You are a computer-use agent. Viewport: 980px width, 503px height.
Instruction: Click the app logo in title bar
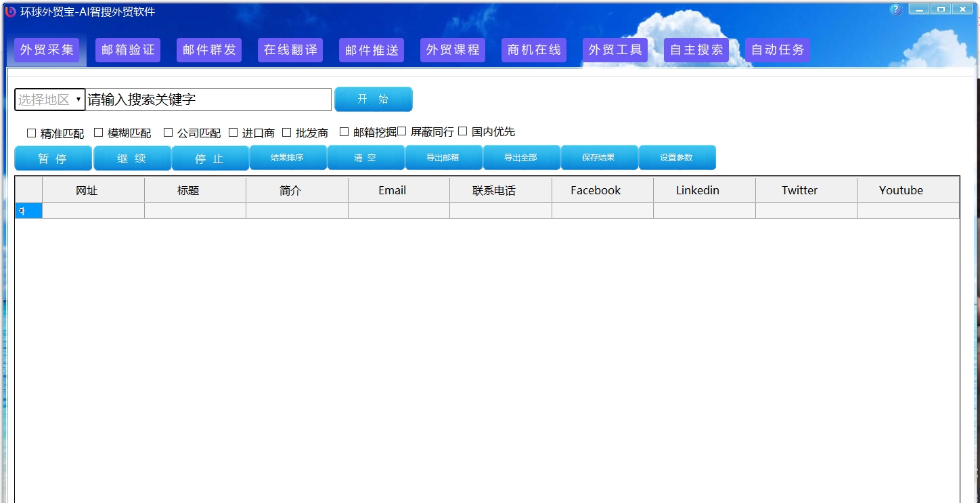pos(9,11)
